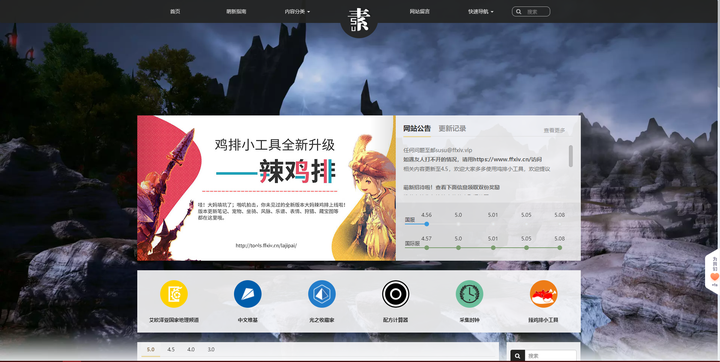This screenshot has height=362, width=720.
Task: Expand the 快速导航 dropdown menu
Action: pyautogui.click(x=481, y=12)
